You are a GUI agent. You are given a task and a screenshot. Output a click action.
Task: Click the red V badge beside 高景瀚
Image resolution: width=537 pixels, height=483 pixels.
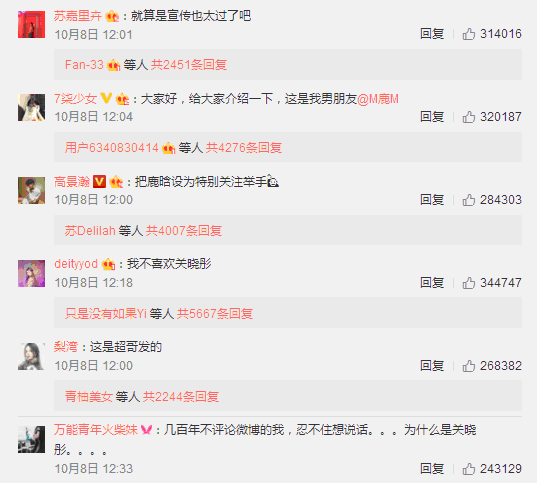pos(99,181)
